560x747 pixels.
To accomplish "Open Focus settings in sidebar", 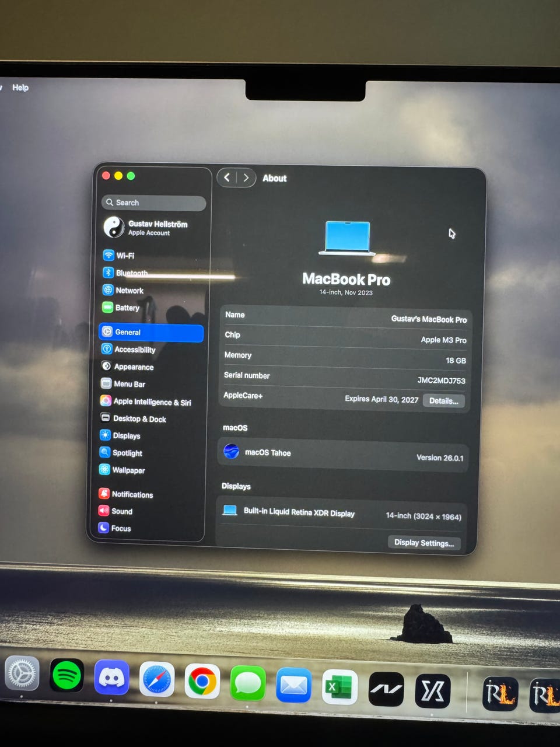I will [114, 528].
